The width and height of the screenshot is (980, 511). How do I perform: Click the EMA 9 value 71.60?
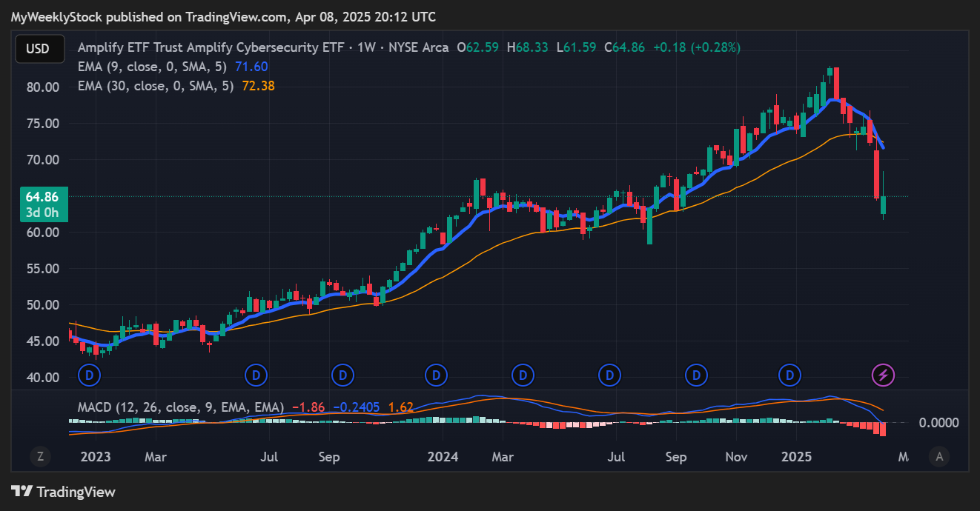[x=251, y=67]
